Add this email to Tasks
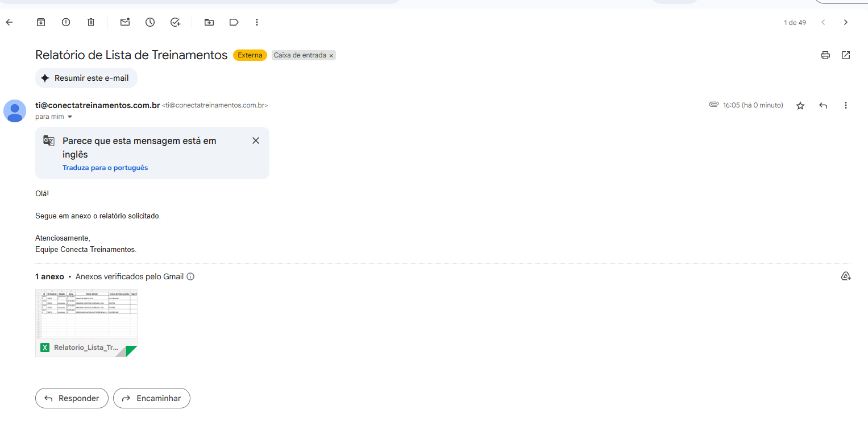Image resolution: width=868 pixels, height=434 pixels. 175,22
